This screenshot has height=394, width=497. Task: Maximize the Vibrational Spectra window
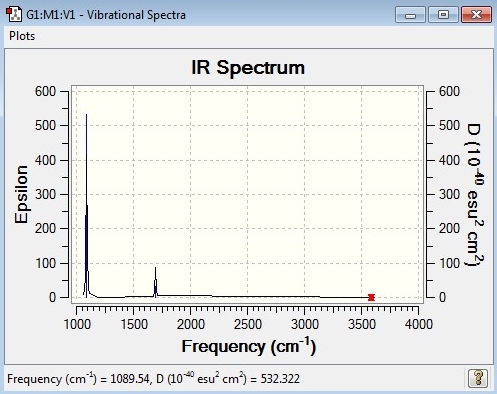(x=443, y=15)
